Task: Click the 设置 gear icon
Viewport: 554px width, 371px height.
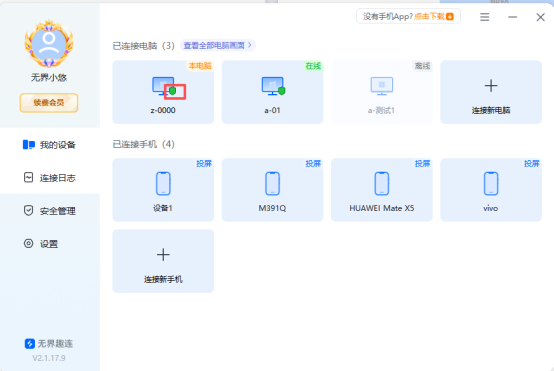Action: (28, 243)
